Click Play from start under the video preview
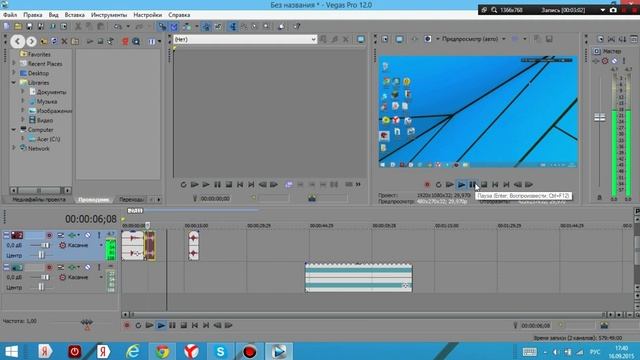The height and width of the screenshot is (360, 640). point(450,185)
